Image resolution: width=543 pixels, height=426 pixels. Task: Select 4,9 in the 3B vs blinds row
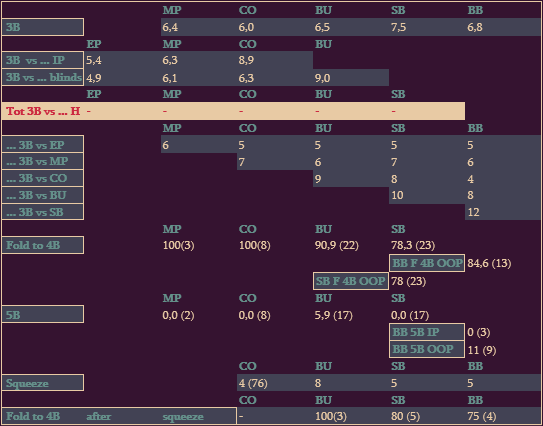(x=94, y=78)
